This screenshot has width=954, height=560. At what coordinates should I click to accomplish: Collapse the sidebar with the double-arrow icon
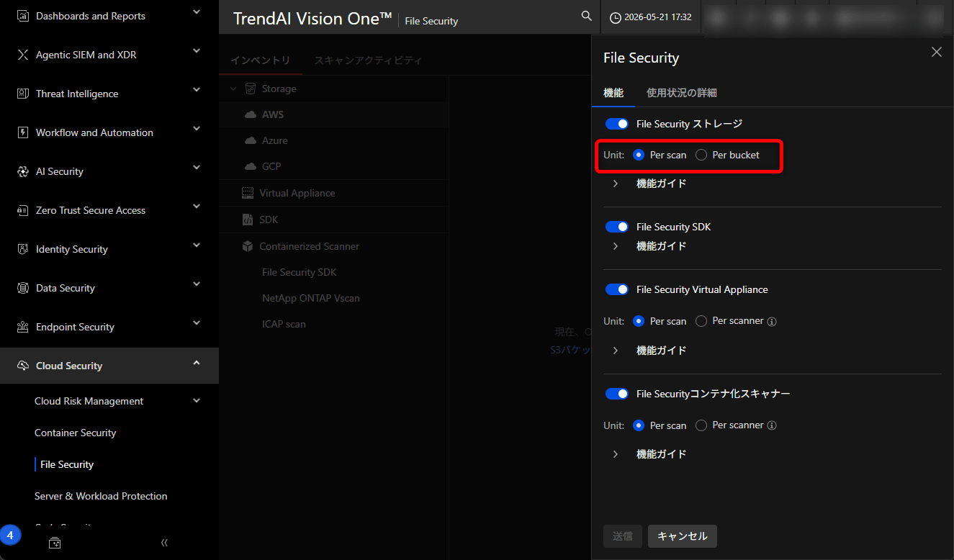point(164,543)
